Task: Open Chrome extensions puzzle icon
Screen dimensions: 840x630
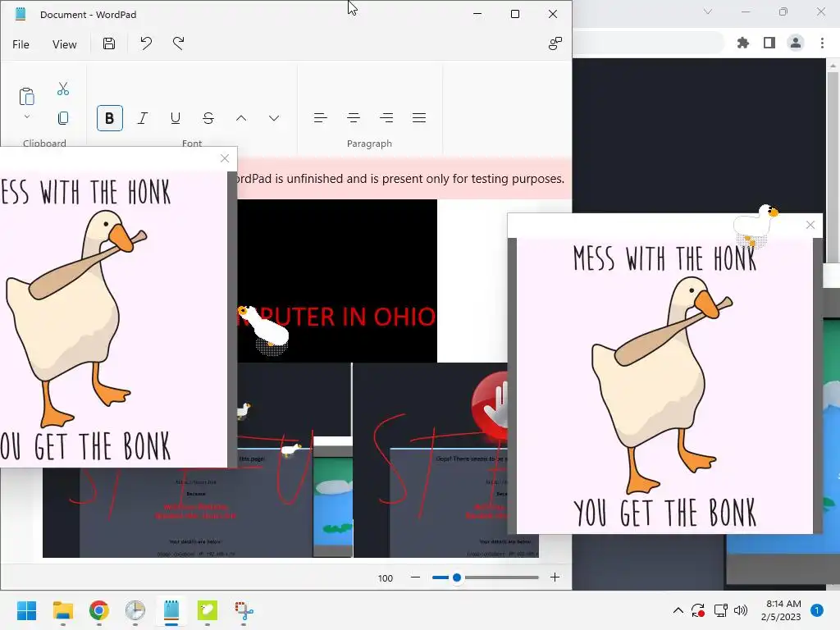Action: [x=743, y=43]
